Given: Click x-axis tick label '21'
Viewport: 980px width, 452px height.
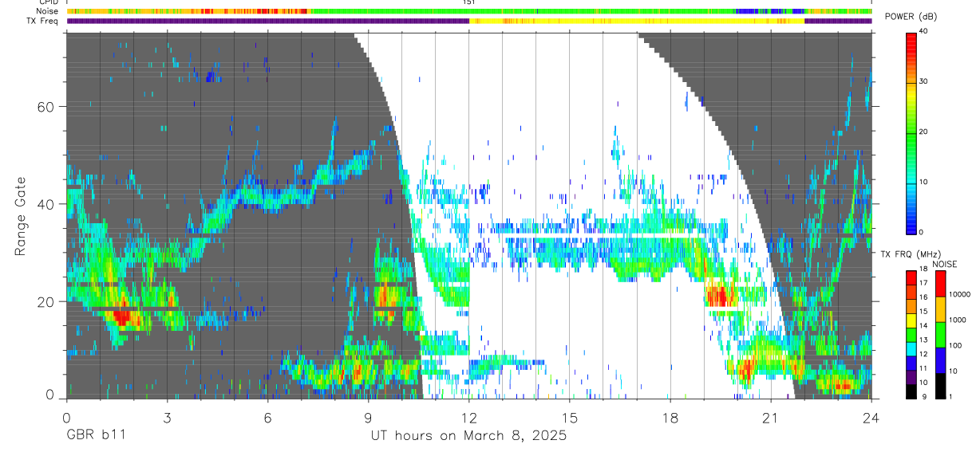Looking at the screenshot, I should pos(771,417).
